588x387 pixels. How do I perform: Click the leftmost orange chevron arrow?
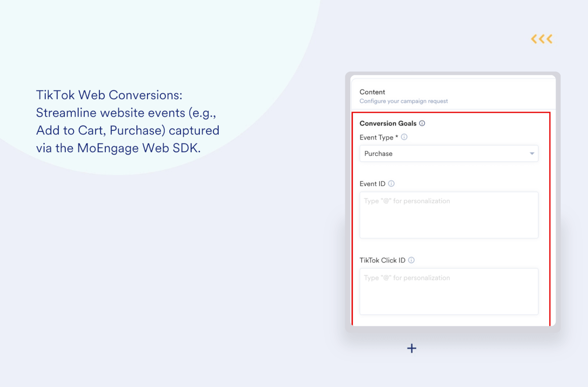(x=533, y=38)
